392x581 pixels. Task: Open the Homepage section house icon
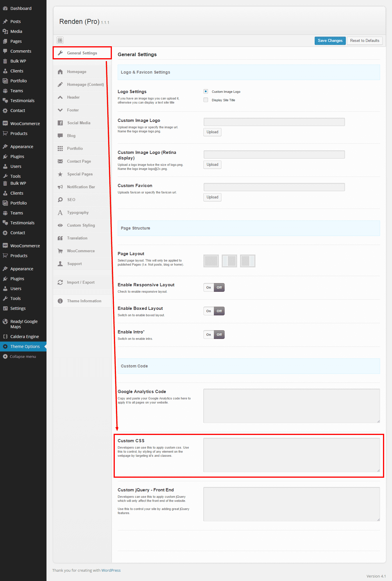coord(60,72)
